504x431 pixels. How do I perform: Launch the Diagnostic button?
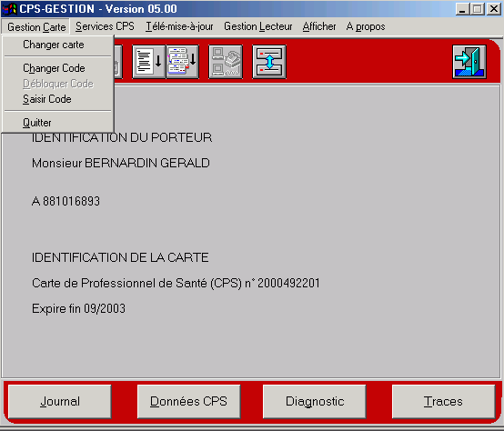pos(315,402)
